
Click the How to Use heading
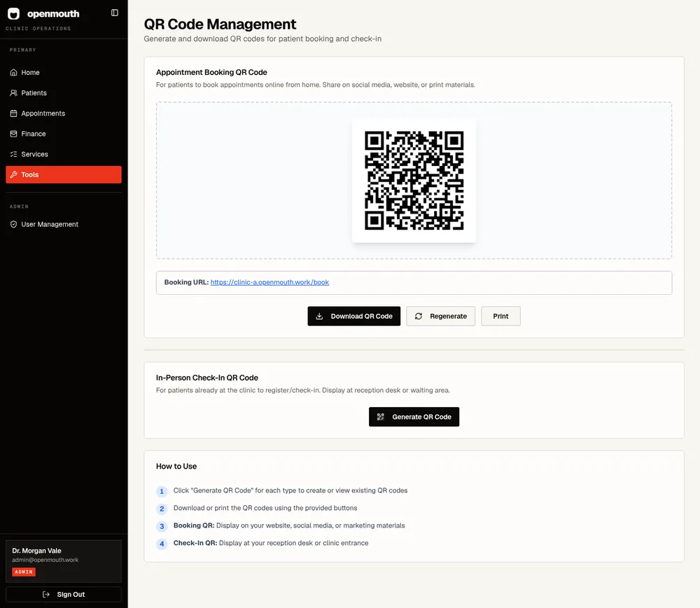tap(176, 467)
